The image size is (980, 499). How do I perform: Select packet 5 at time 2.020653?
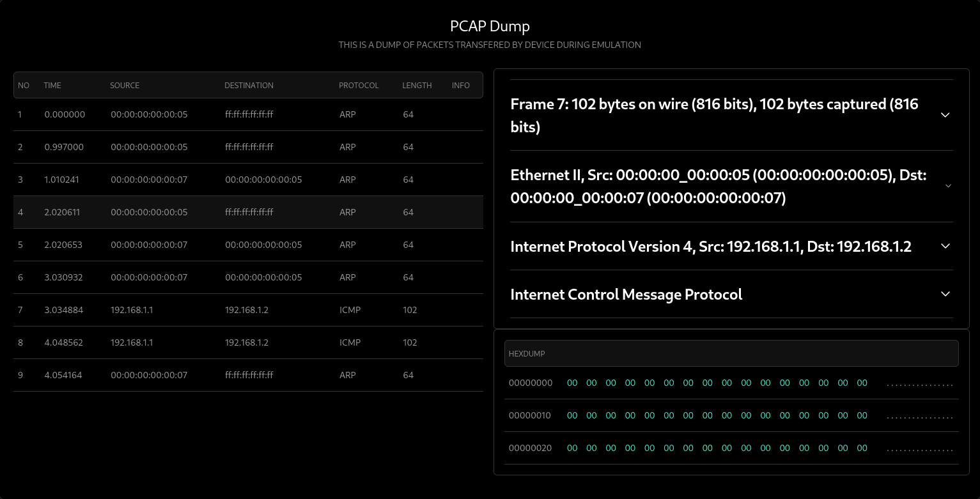(248, 245)
